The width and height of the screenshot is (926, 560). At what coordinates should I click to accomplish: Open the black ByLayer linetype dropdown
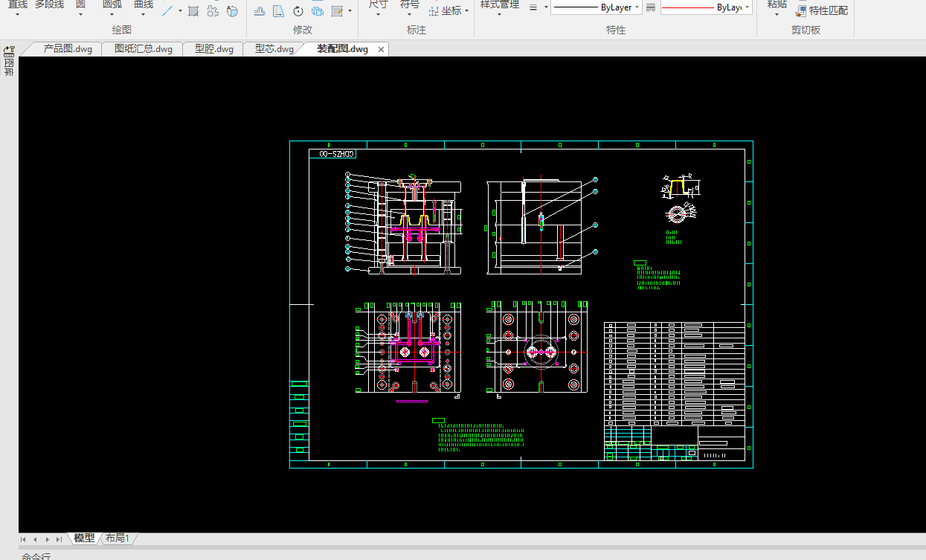pos(597,7)
